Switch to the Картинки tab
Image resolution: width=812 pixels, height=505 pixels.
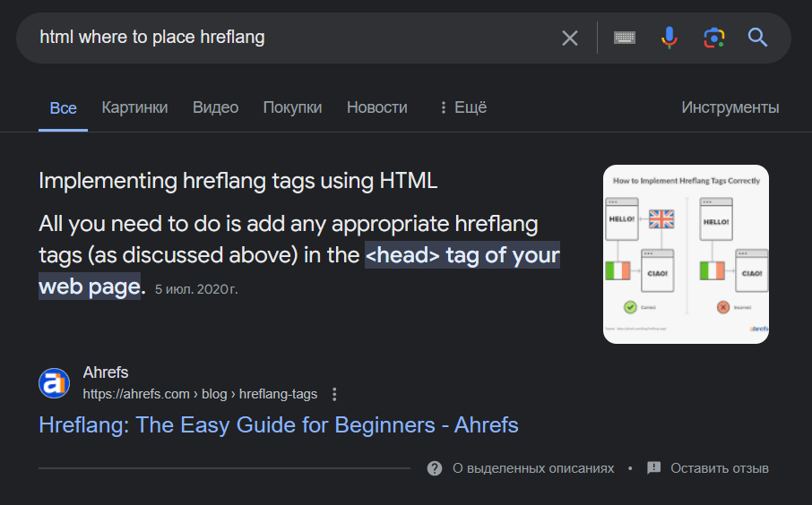pyautogui.click(x=134, y=107)
